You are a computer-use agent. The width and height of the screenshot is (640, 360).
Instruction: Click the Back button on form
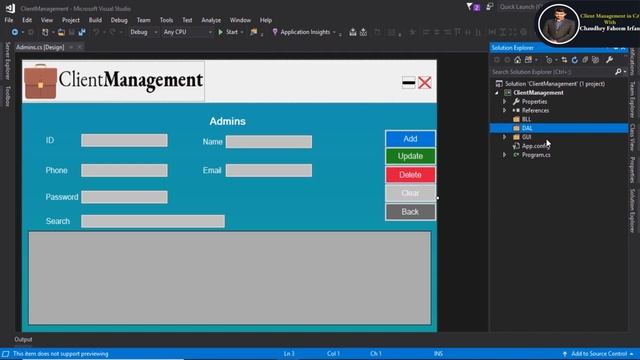pos(410,212)
